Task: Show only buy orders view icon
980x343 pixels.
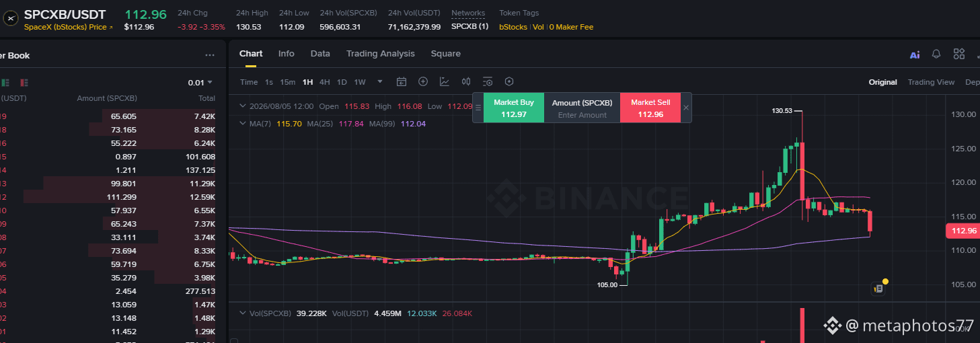Action: [x=5, y=83]
